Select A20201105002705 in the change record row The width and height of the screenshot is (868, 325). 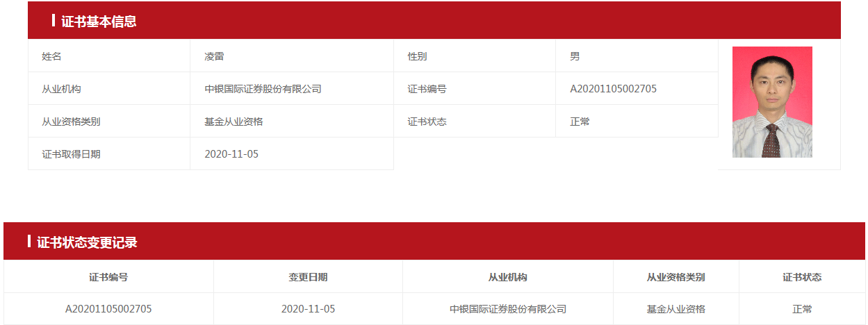pyautogui.click(x=108, y=309)
